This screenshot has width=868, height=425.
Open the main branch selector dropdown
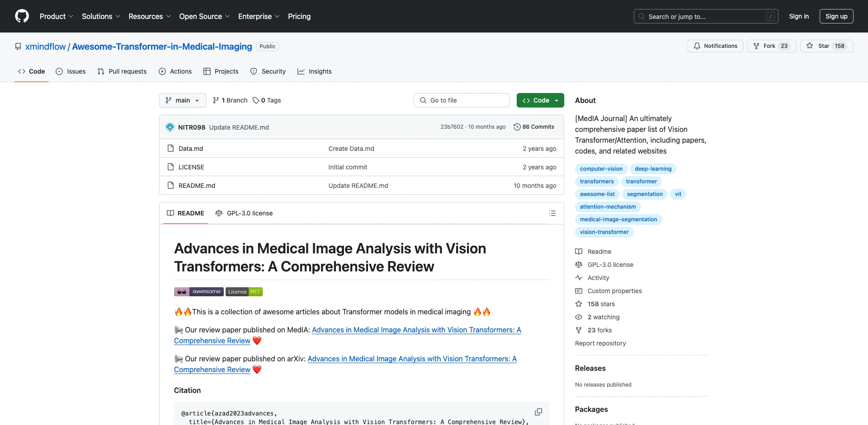pos(183,100)
